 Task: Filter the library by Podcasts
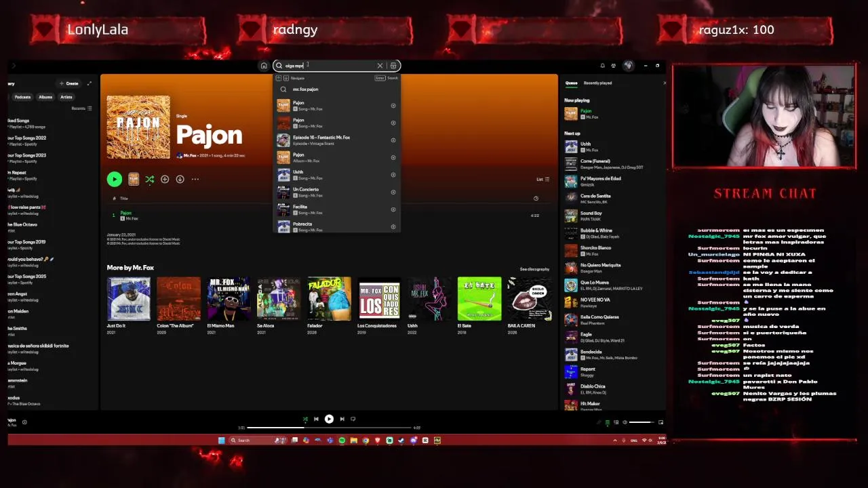(22, 97)
